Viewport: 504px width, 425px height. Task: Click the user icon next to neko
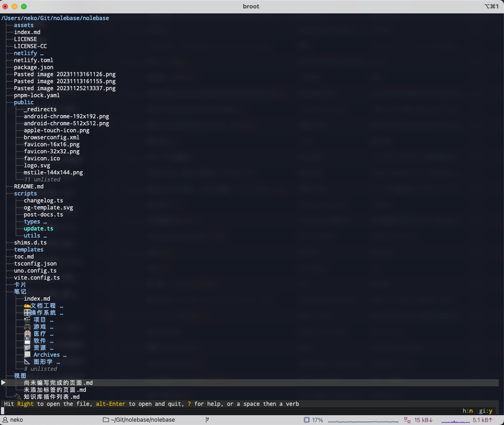[x=5, y=420]
